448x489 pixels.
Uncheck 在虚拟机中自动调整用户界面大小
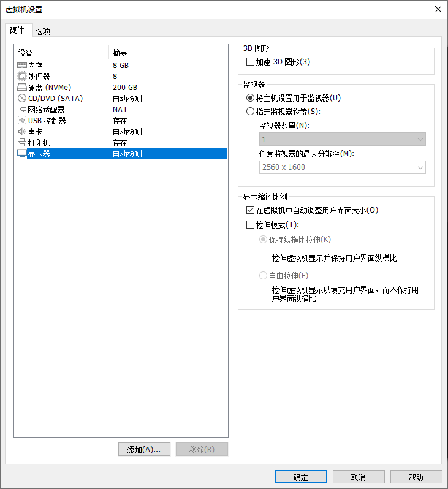click(x=250, y=210)
